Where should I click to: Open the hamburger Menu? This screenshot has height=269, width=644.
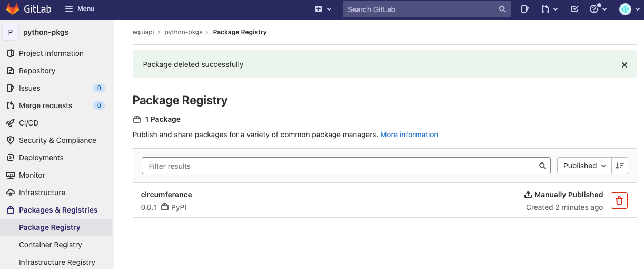tap(80, 9)
